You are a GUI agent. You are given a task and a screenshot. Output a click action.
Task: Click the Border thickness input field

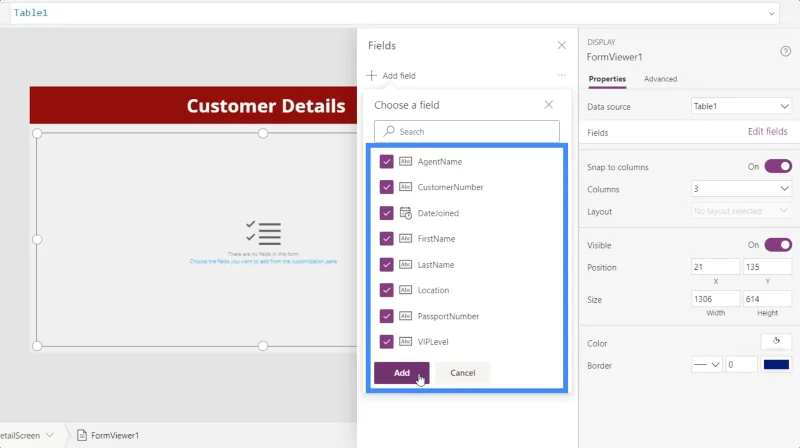pos(741,364)
